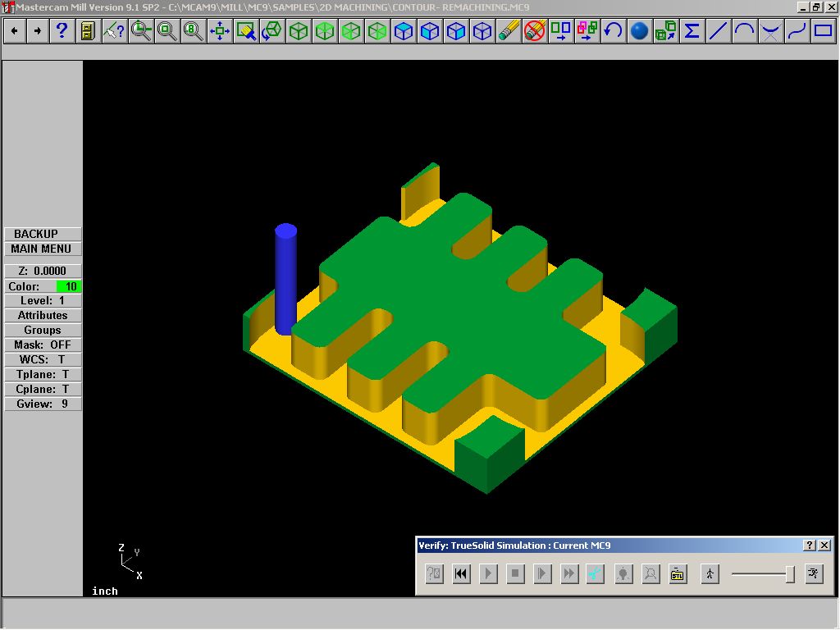This screenshot has height=630, width=840.
Task: Set Cplane with cyan-front blue cube
Action: 430,31
